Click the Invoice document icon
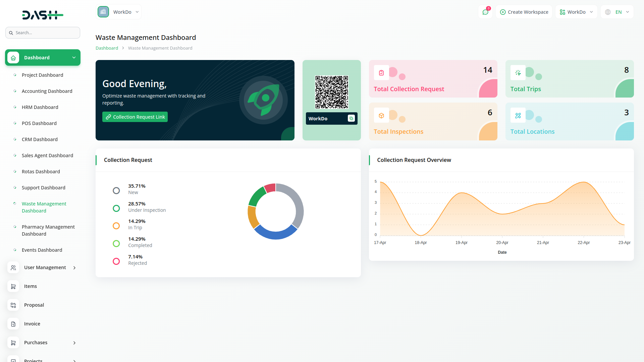 13,324
